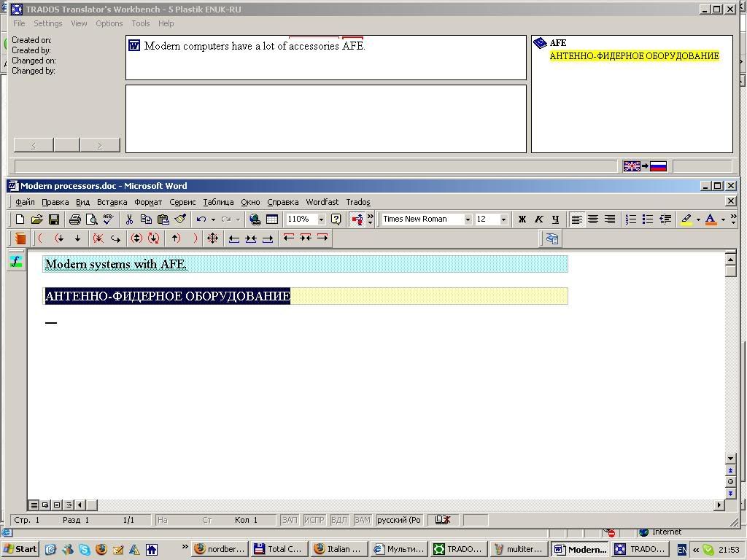Open font color dropdown arrow
Image resolution: width=747 pixels, height=560 pixels.
click(x=723, y=219)
